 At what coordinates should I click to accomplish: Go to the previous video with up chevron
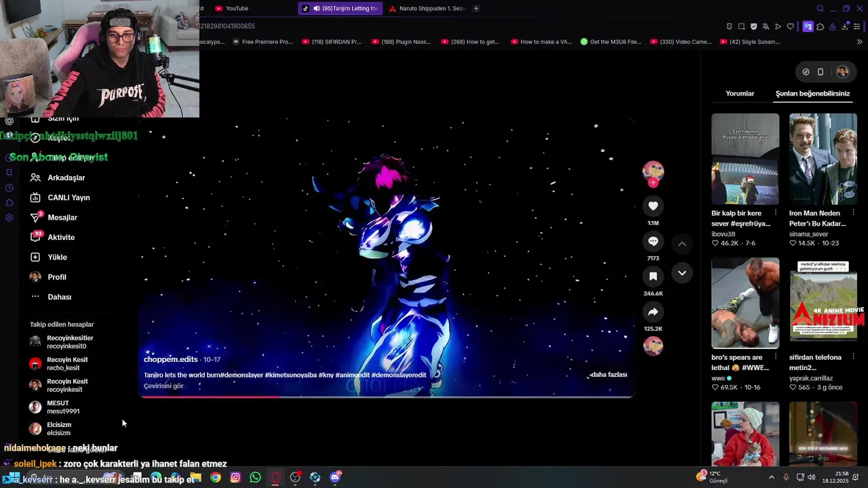[682, 244]
